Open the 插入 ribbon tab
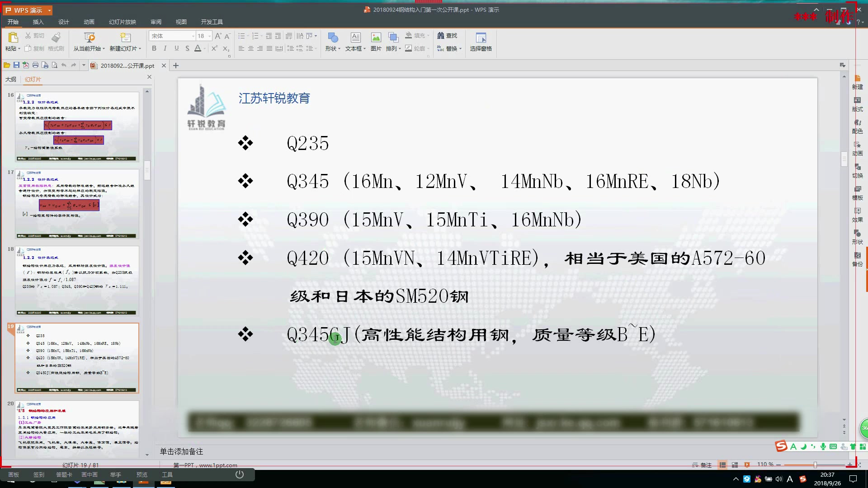Viewport: 868px width, 488px height. 38,22
